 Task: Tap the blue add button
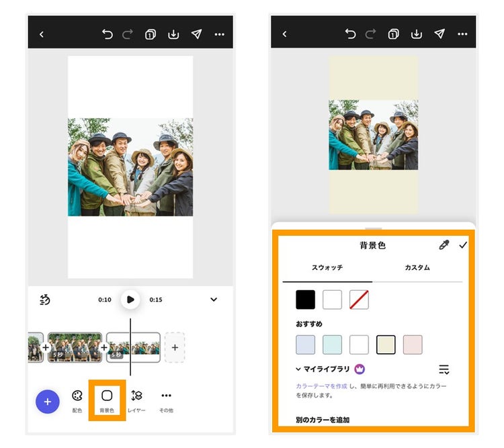coord(48,402)
